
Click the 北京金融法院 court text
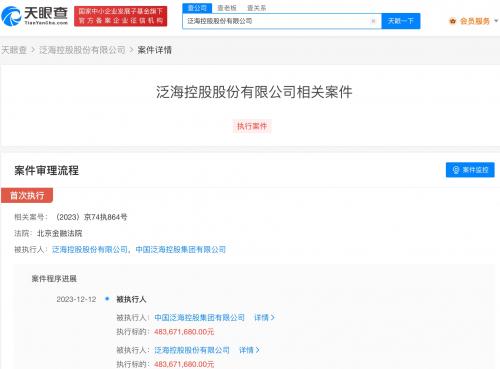(x=59, y=233)
